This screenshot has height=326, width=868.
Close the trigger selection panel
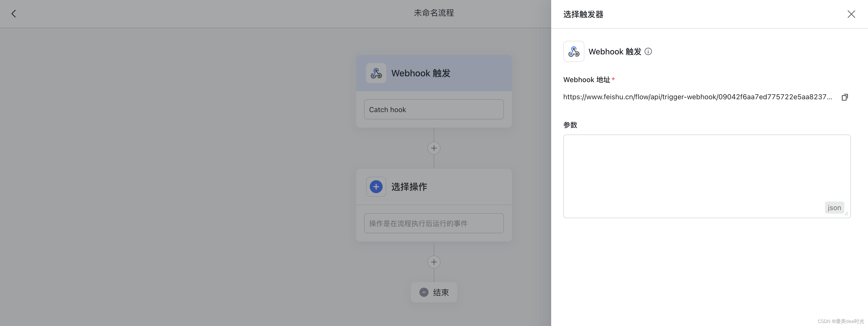click(x=851, y=14)
